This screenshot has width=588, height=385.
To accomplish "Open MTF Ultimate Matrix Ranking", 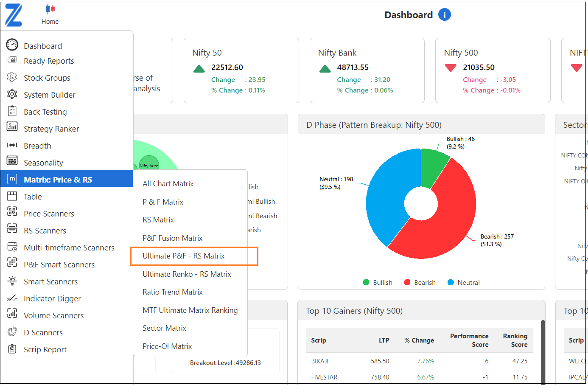I will (190, 310).
